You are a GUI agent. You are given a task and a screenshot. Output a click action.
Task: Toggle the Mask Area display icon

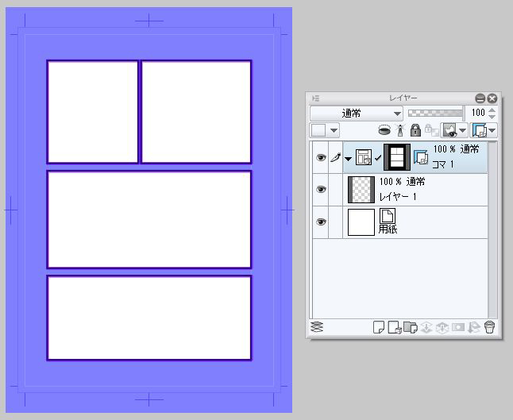click(449, 130)
